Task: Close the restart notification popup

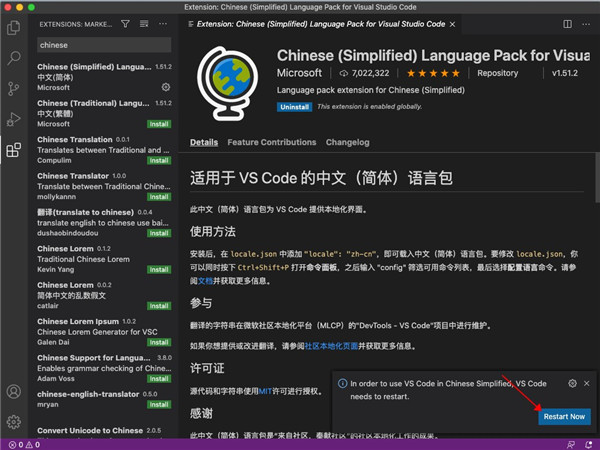Action: click(588, 383)
